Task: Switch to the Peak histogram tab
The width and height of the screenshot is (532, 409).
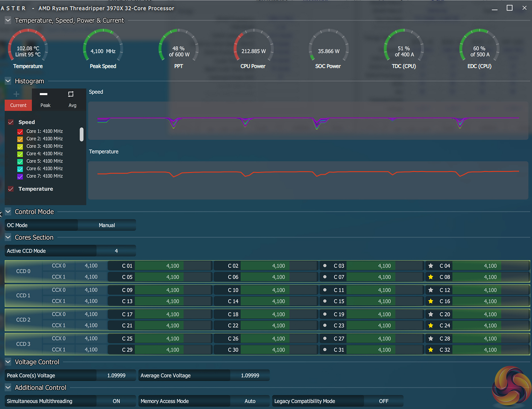Action: coord(45,105)
